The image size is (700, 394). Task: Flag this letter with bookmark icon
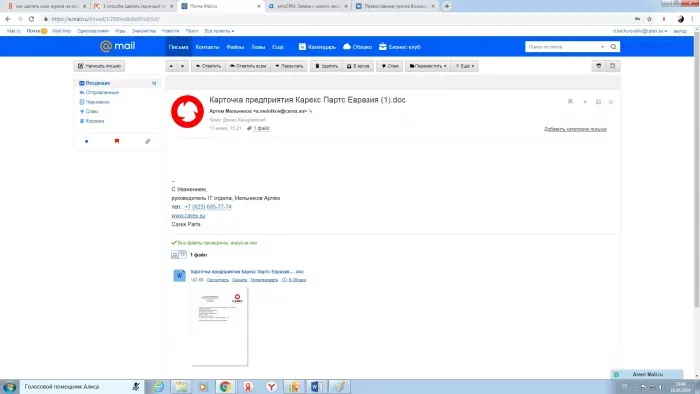570,102
